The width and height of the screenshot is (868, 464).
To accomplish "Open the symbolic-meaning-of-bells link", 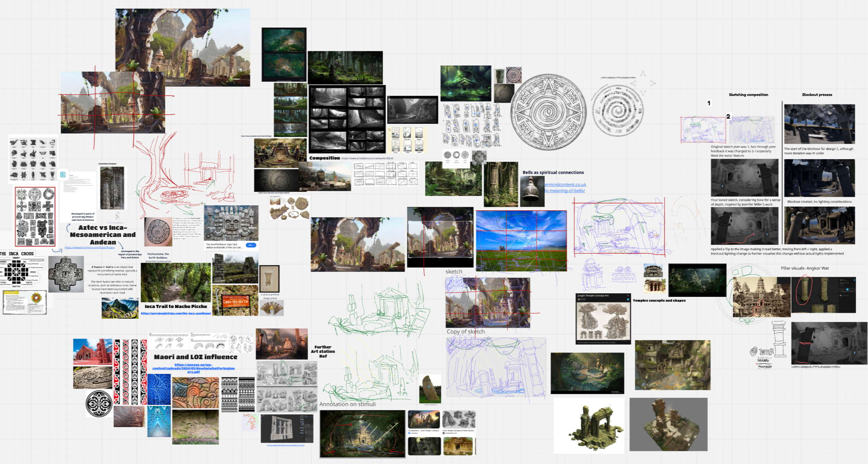I will click(565, 191).
